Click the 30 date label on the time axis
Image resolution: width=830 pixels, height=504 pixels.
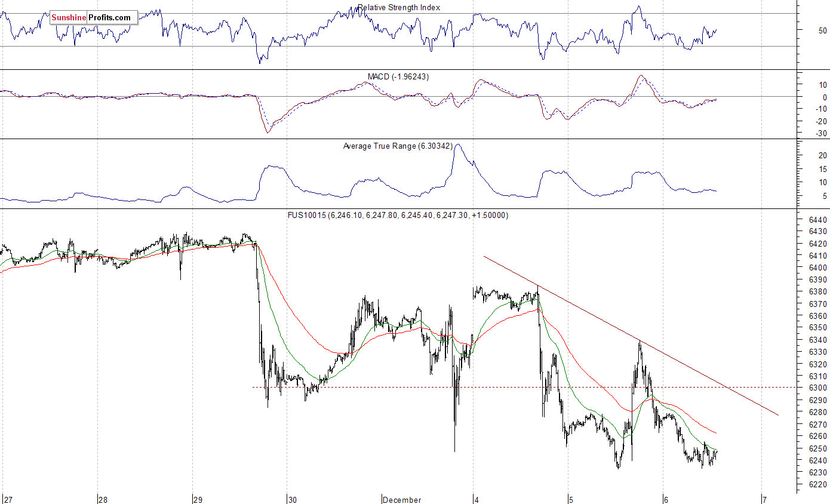click(x=292, y=499)
